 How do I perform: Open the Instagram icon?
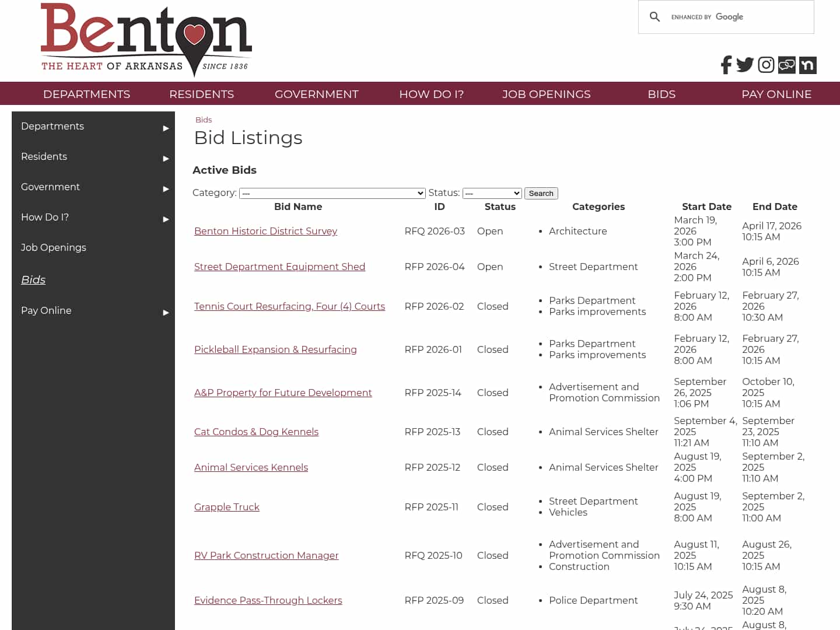[765, 65]
